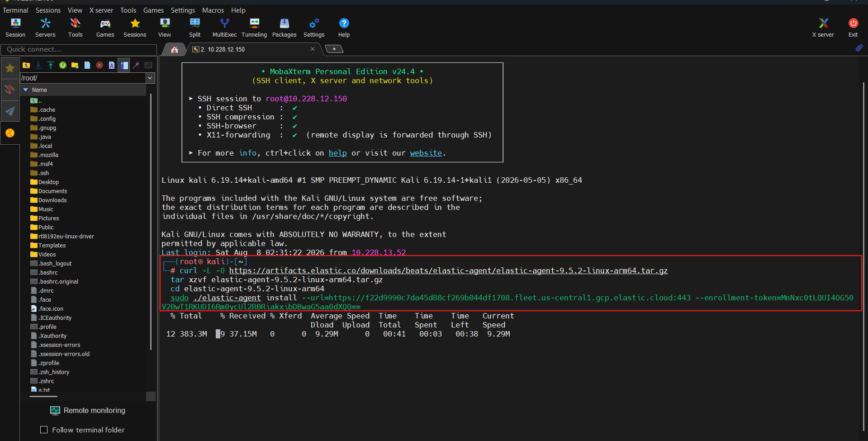Open the Games toolbar icon
Screen dimensions: 868x441
pyautogui.click(x=105, y=27)
